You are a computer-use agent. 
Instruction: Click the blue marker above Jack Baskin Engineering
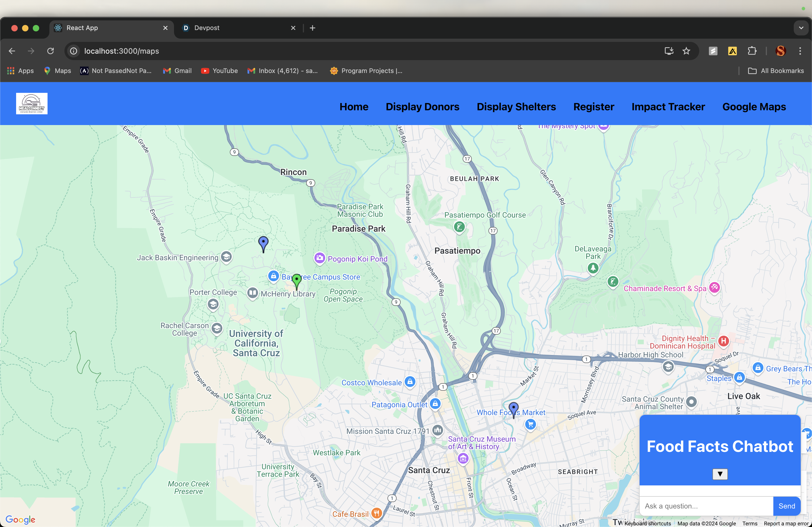(x=263, y=243)
